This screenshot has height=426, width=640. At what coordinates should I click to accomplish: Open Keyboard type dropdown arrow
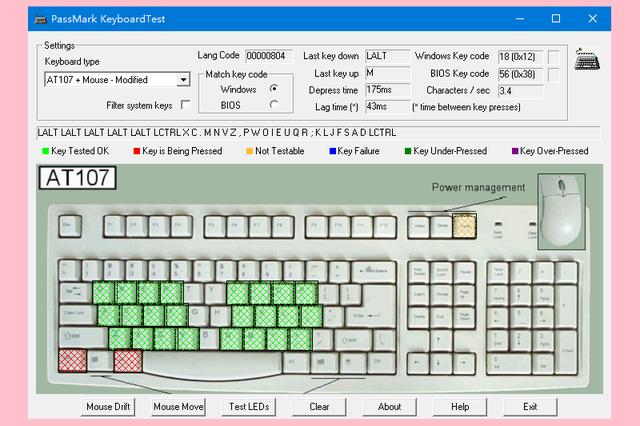pos(184,80)
